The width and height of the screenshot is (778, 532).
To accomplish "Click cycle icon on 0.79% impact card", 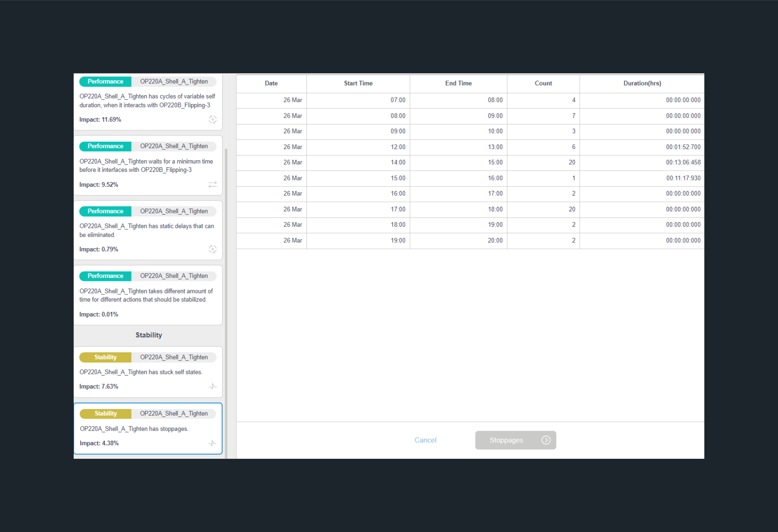I will click(x=213, y=249).
